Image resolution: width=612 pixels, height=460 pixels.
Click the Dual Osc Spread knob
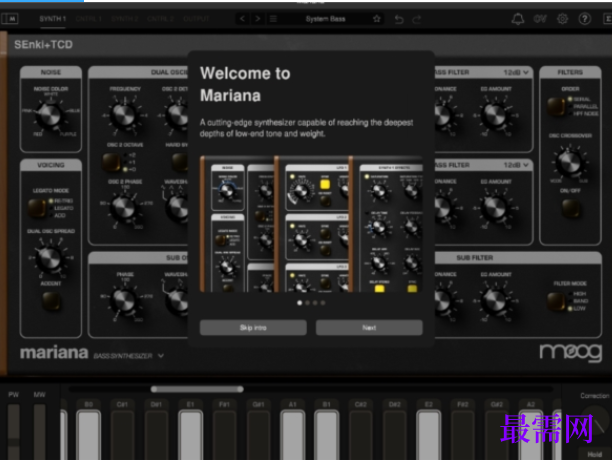(x=50, y=258)
